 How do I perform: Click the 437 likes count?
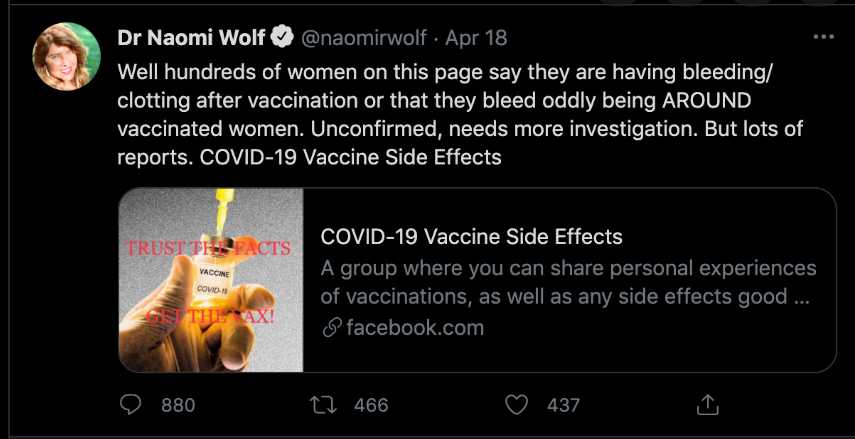(563, 405)
